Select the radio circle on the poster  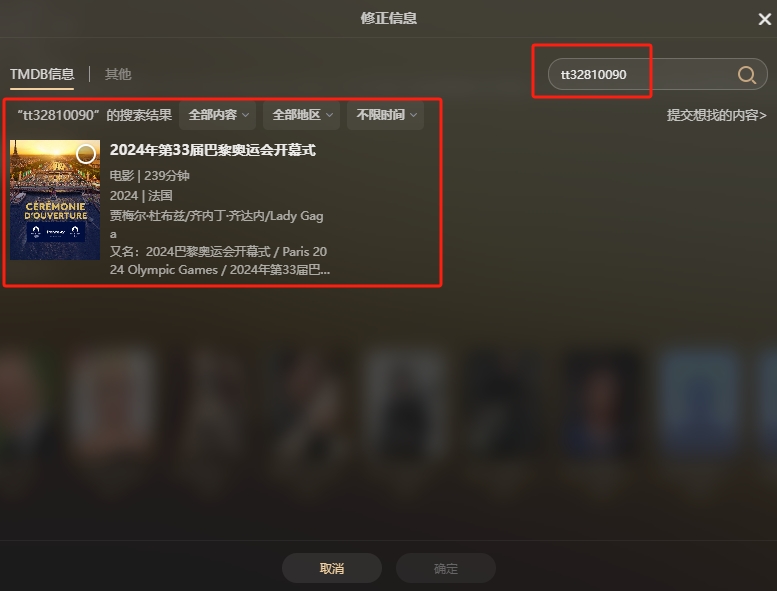[86, 154]
